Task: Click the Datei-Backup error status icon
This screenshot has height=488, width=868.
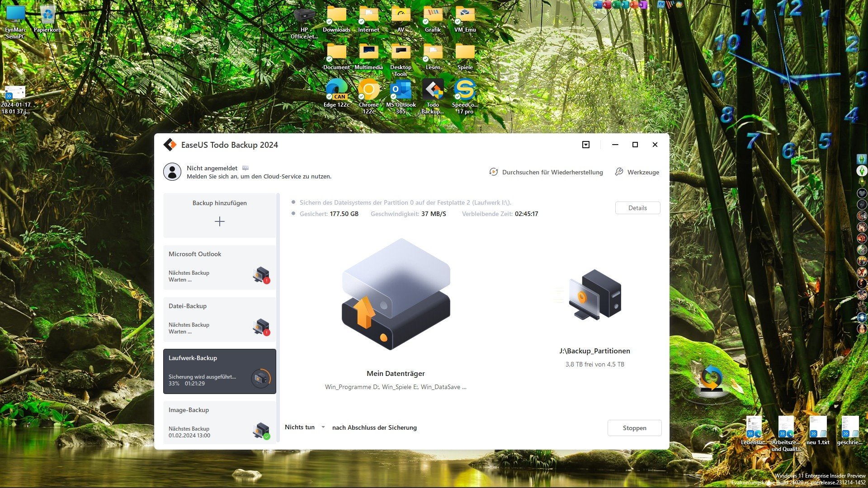Action: coord(261,327)
